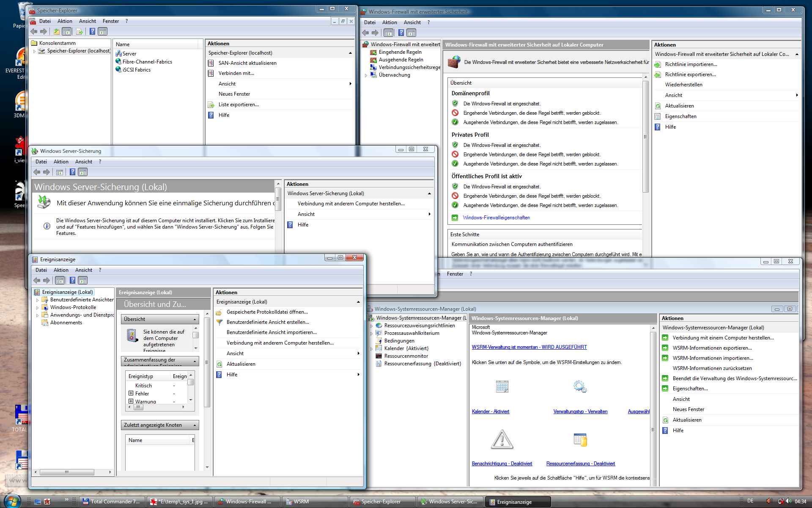The image size is (812, 508).
Task: Click the Benachrichtigung warning triangle icon
Action: coord(502,439)
